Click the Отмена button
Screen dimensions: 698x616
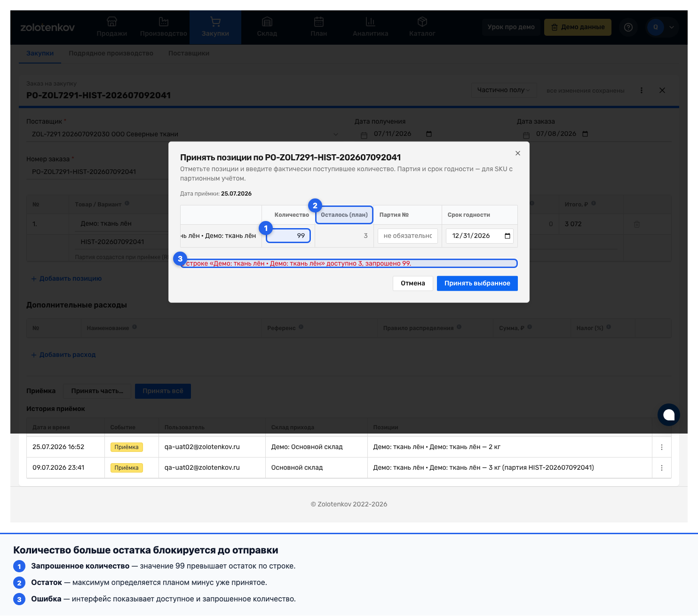point(413,283)
